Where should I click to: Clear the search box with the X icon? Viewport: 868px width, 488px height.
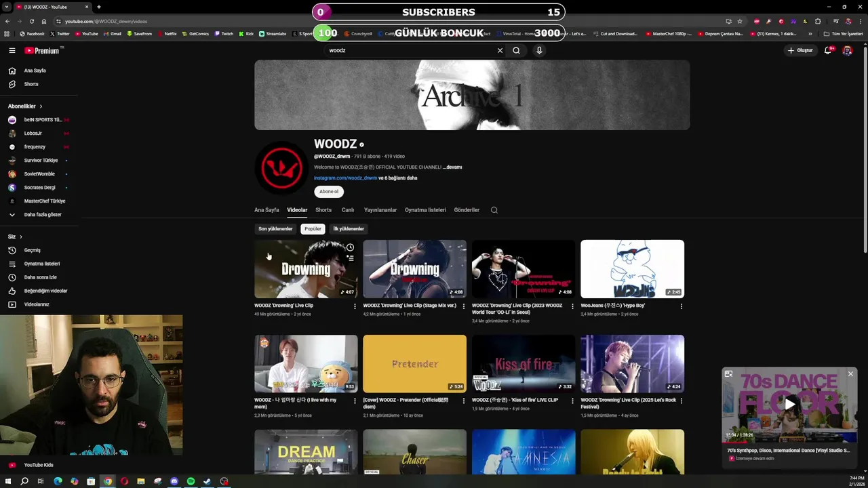[500, 50]
